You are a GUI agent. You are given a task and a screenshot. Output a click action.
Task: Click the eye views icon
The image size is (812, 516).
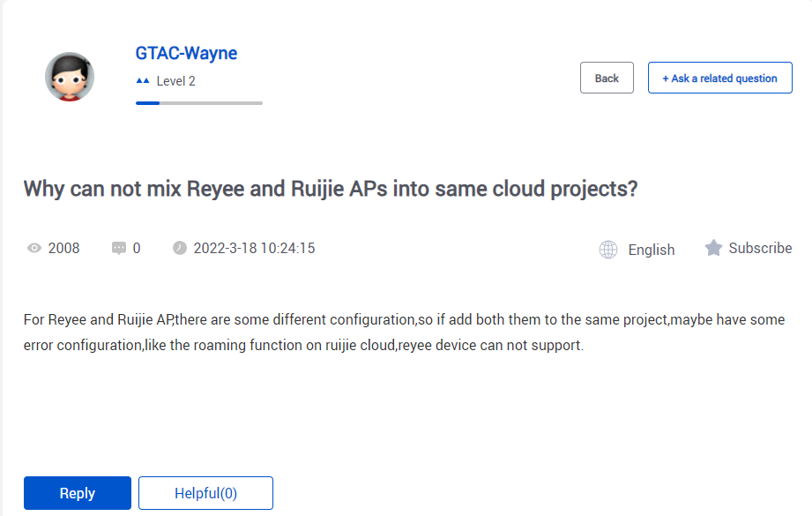tap(34, 248)
